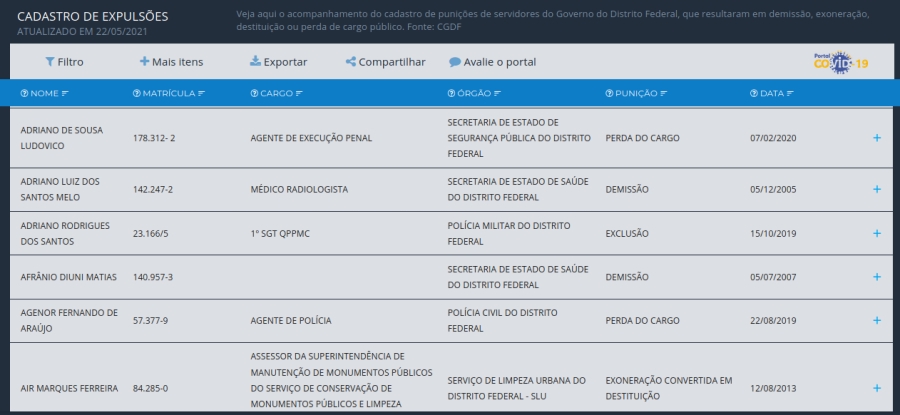Open the Compartilhar share option
This screenshot has width=900, height=415.
385,62
